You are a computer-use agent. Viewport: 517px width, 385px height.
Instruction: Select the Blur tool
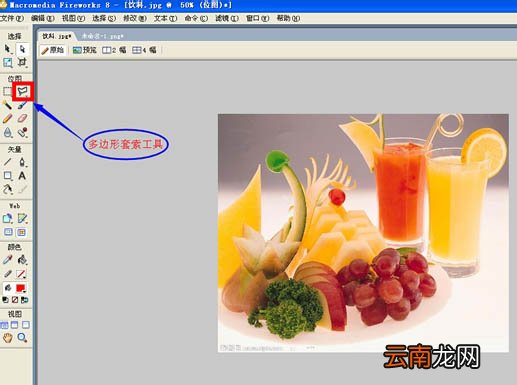click(x=7, y=132)
